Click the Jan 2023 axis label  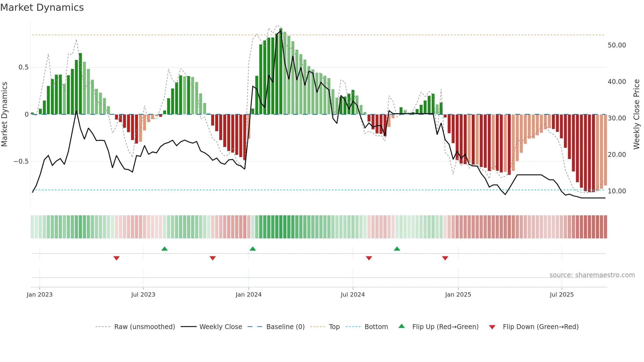pyautogui.click(x=40, y=294)
